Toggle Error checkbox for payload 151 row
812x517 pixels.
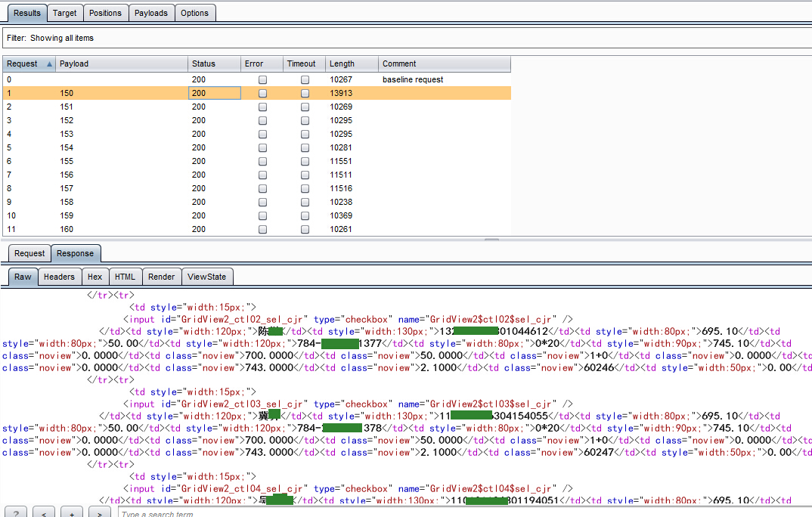click(262, 107)
